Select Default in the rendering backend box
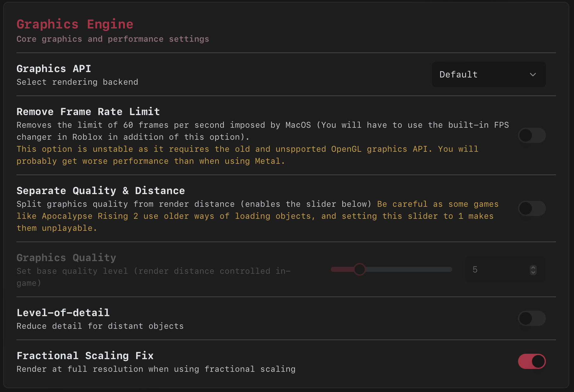Screen dimensions: 574x392 (458, 74)
